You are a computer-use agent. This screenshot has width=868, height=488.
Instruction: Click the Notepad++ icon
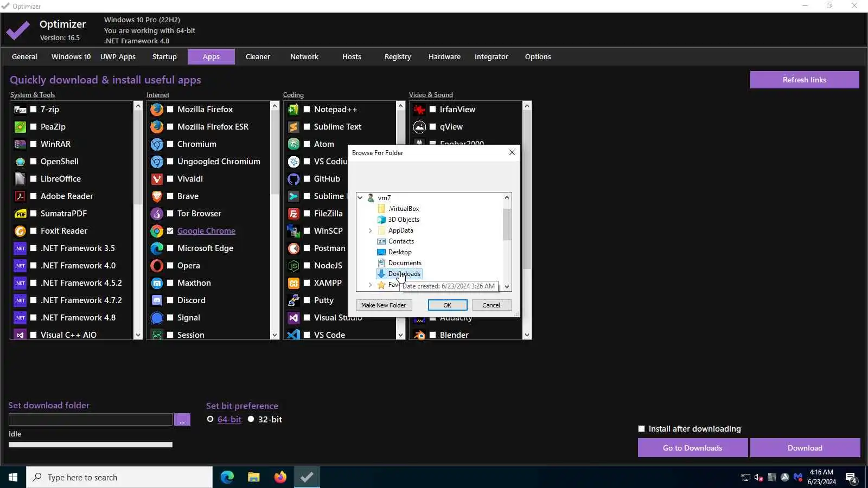click(x=293, y=110)
